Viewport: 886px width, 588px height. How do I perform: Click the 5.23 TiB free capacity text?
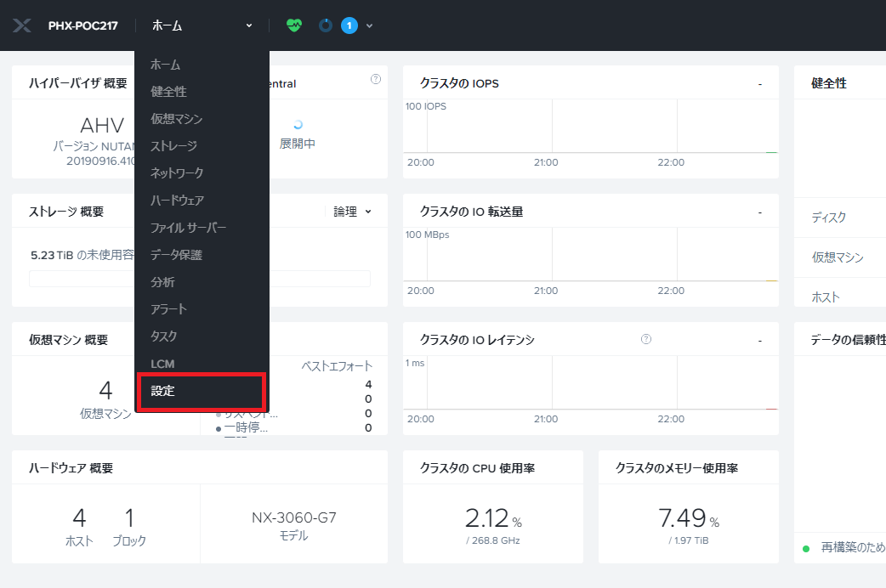82,255
